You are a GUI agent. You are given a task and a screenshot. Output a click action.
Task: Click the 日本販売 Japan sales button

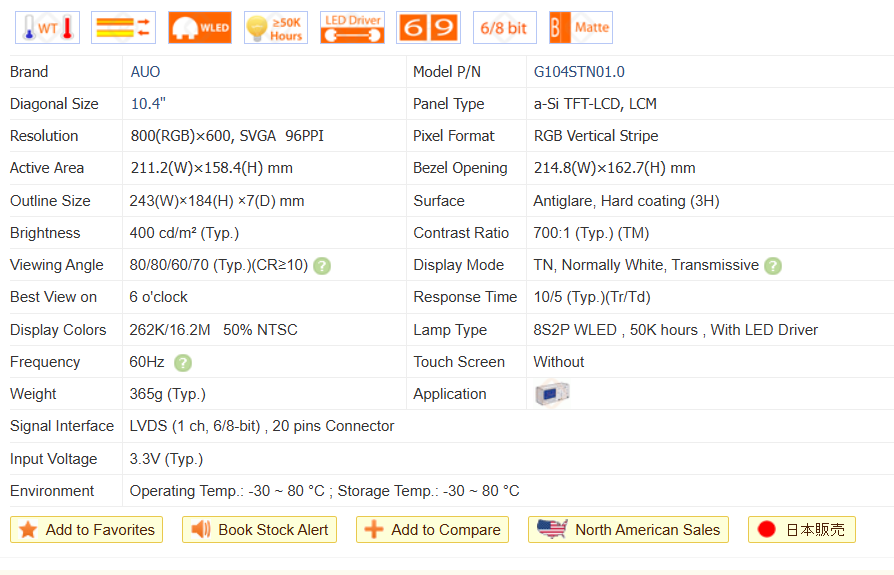801,530
